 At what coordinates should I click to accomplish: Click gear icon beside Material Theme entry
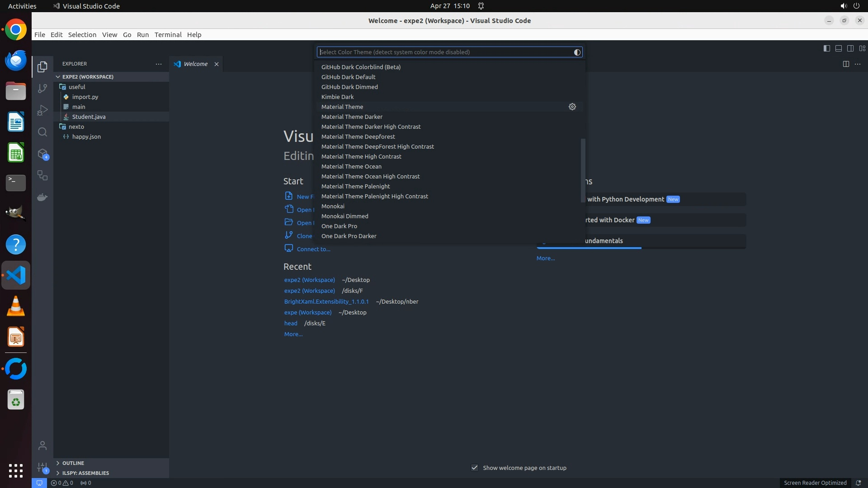pyautogui.click(x=572, y=107)
